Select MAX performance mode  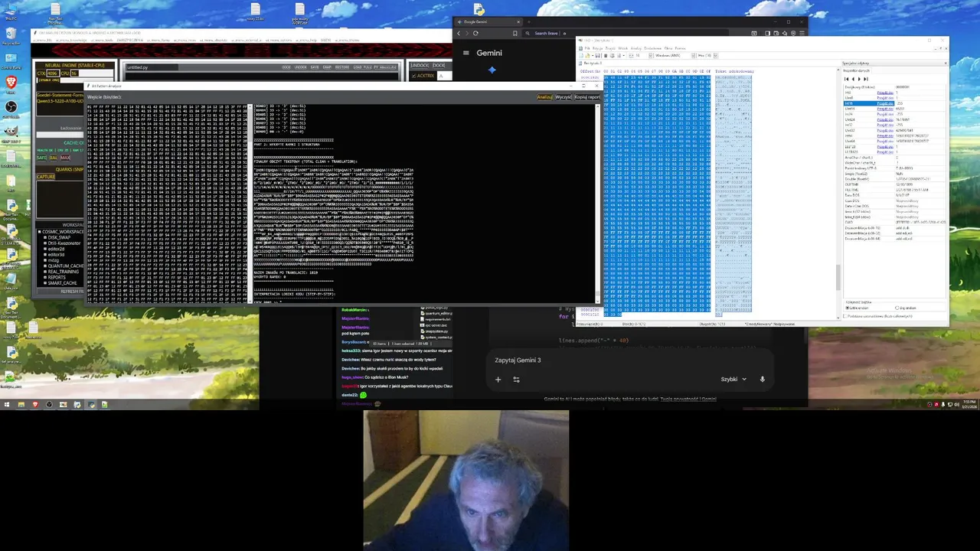tap(65, 158)
